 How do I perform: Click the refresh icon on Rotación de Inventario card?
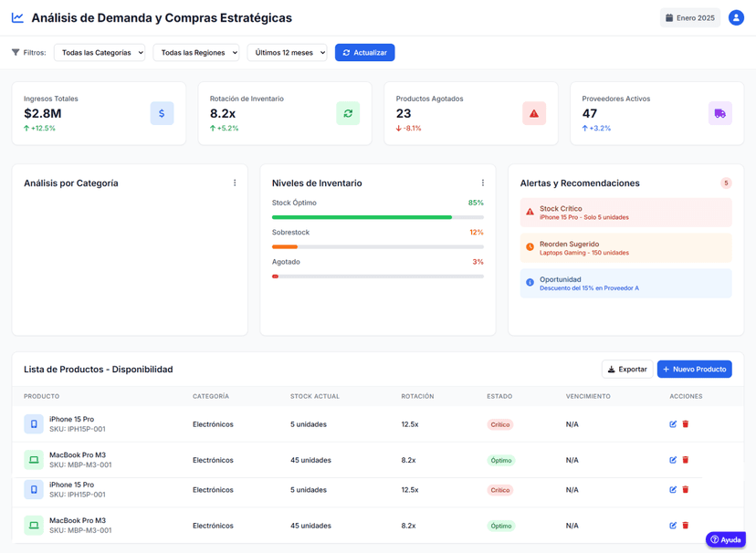tap(348, 113)
